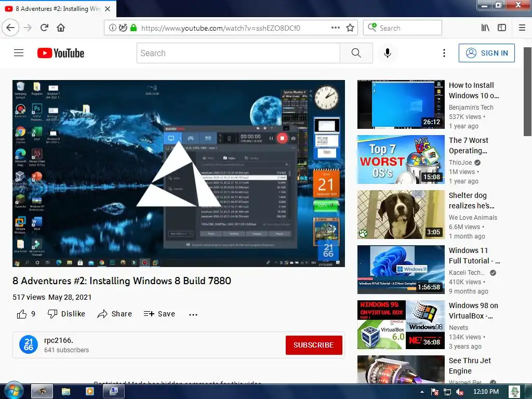This screenshot has width=532, height=399.
Task: Open page actions three-dot menu in address bar
Action: 336,28
